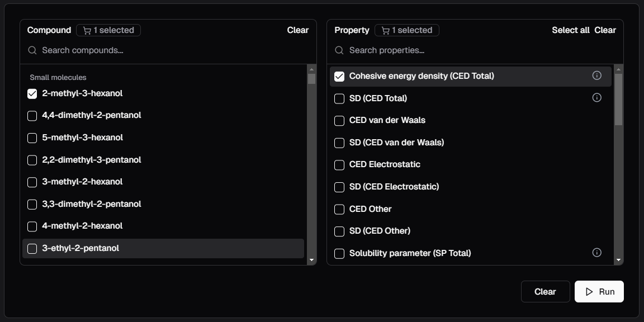Click info icon for Solubility parameter
The image size is (644, 322).
pyautogui.click(x=596, y=253)
